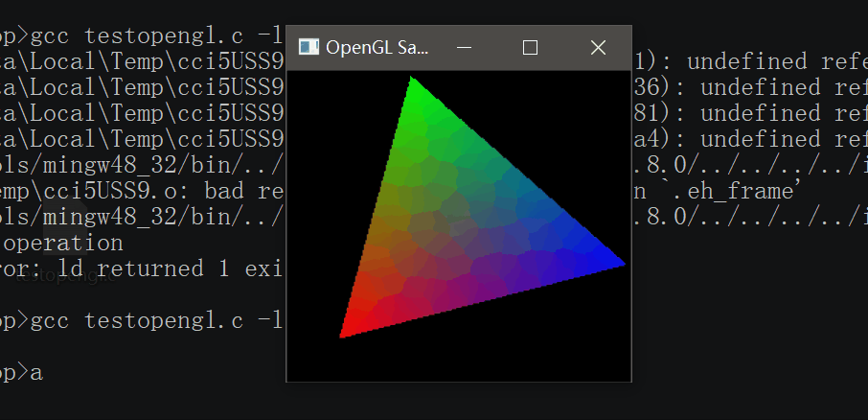The width and height of the screenshot is (868, 420).
Task: Maximize the OpenGL Sample window
Action: click(530, 47)
